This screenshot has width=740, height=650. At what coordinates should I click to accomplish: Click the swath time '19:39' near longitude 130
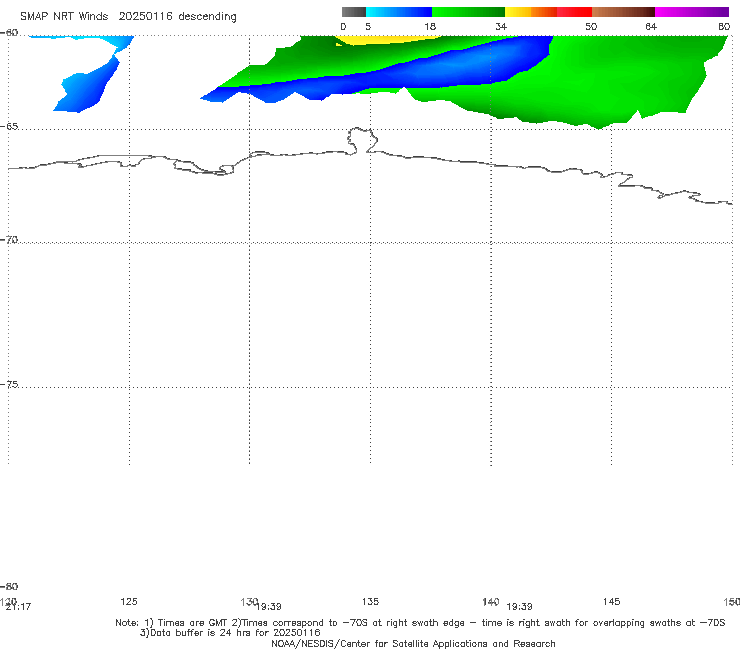coord(269,607)
